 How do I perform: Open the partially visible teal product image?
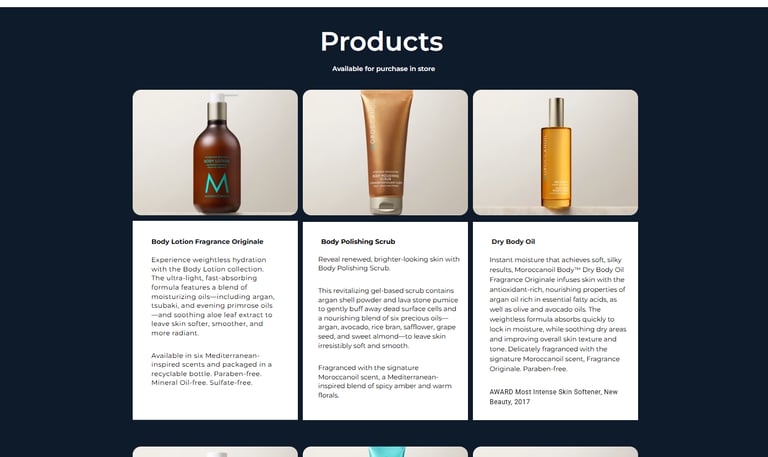(x=385, y=452)
